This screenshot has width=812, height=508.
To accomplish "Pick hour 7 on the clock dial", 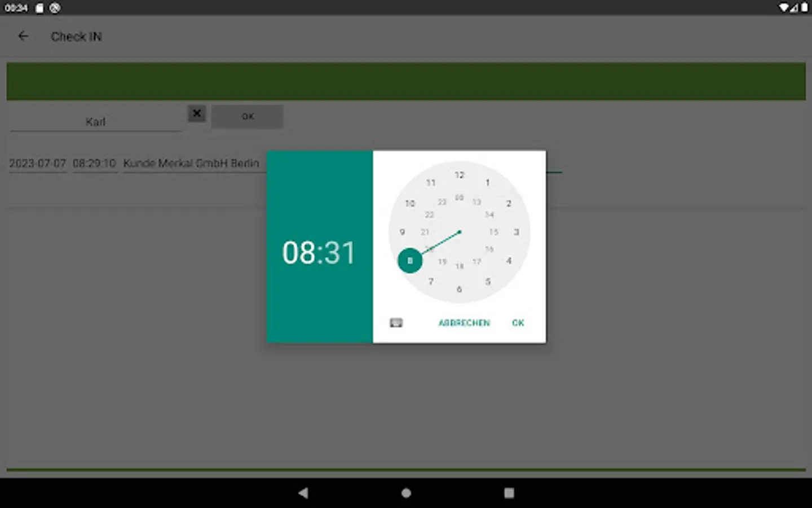I will point(431,281).
